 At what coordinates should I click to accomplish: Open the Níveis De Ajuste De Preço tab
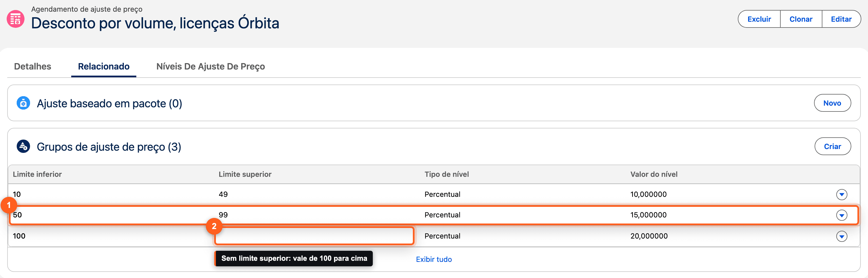pyautogui.click(x=211, y=66)
